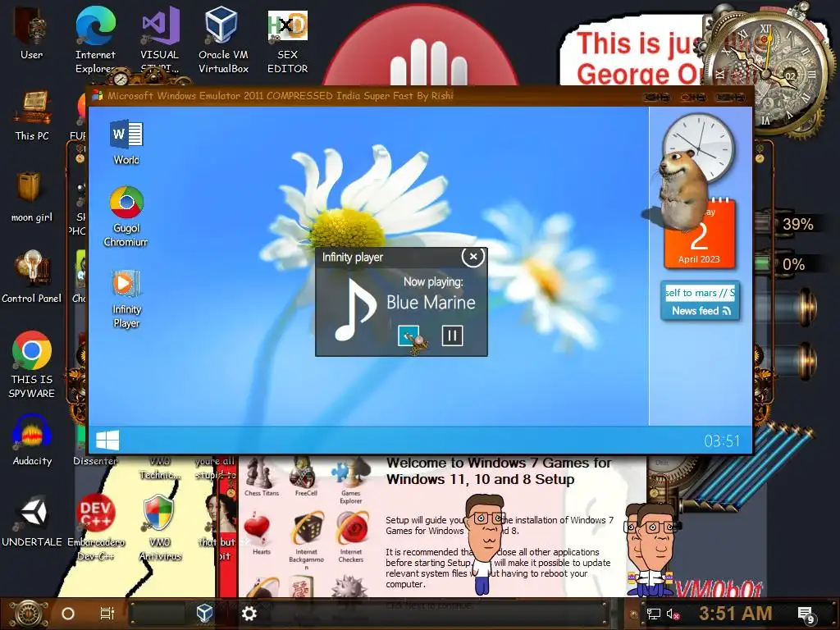Viewport: 840px width, 630px height.
Task: Open Cortana circle on the taskbar
Action: [x=68, y=614]
